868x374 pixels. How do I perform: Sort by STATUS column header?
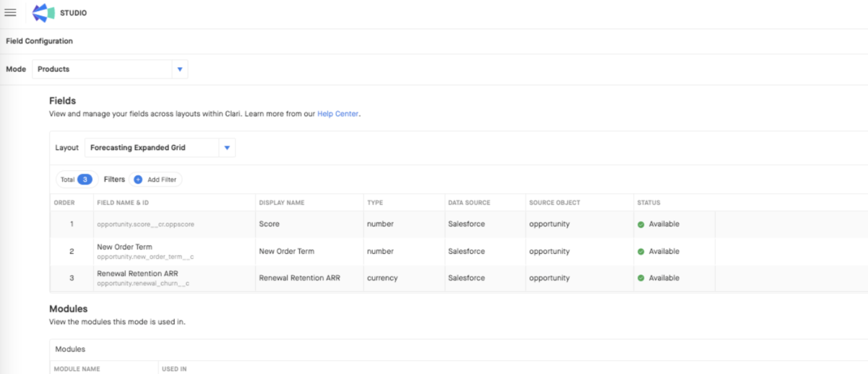649,202
